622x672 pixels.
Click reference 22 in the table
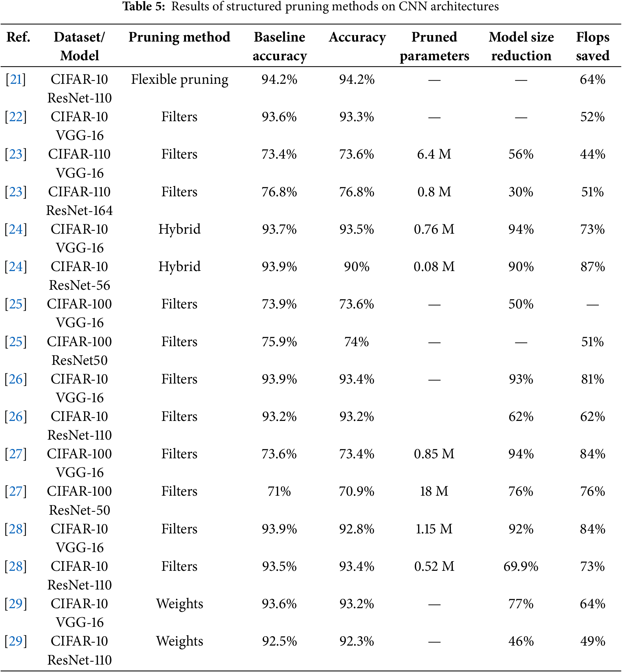(x=16, y=117)
